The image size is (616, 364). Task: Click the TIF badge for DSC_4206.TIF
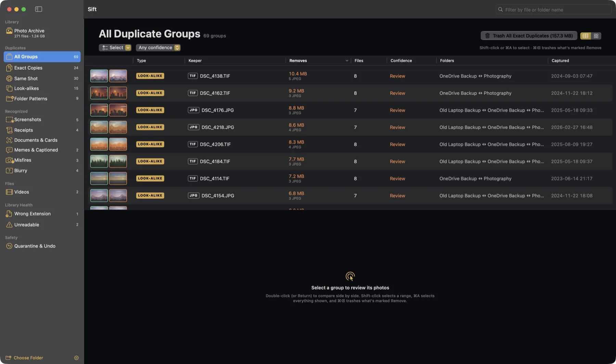click(x=193, y=144)
